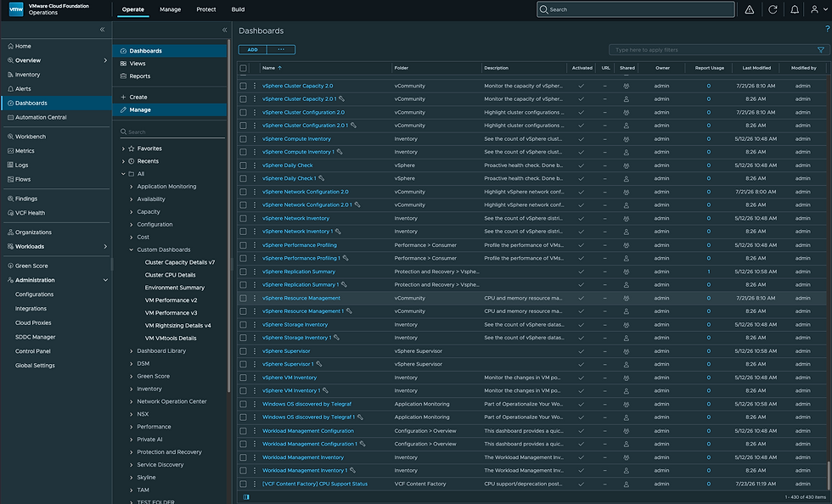Expand the Protection and Recovery folder
Viewport: 832px width, 504px height.
[131, 452]
